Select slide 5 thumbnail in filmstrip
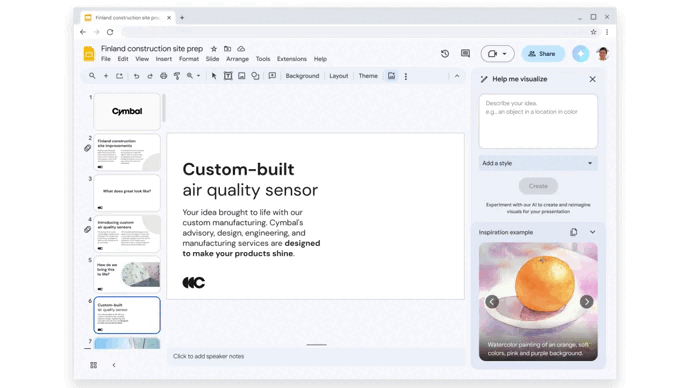The height and width of the screenshot is (388, 690). 127,274
